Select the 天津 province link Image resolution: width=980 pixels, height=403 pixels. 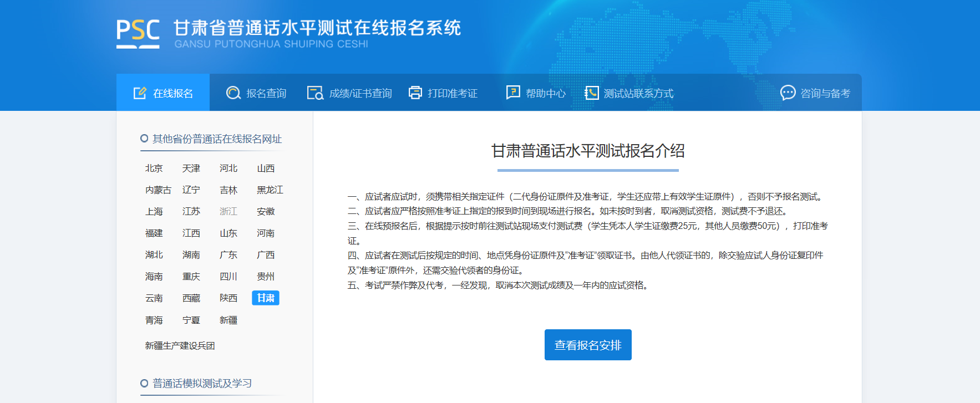pos(191,168)
